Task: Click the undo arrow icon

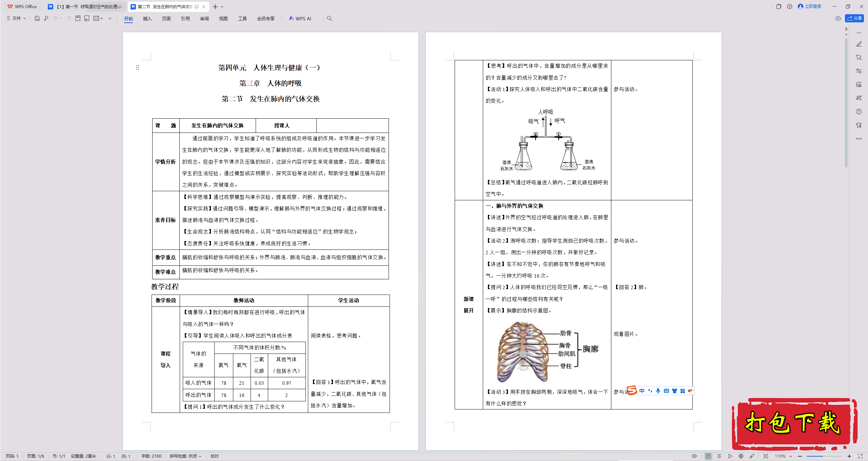Action: pyautogui.click(x=55, y=18)
